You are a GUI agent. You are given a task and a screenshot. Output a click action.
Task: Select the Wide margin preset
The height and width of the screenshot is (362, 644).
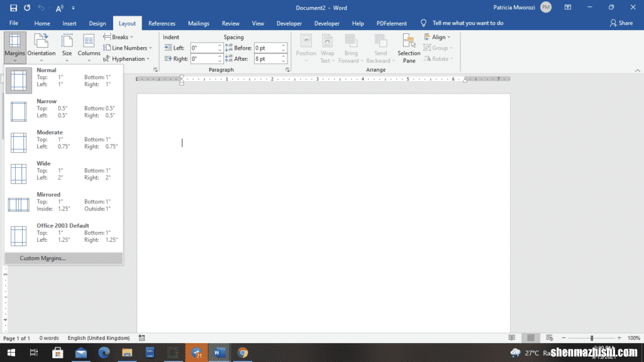pos(64,173)
